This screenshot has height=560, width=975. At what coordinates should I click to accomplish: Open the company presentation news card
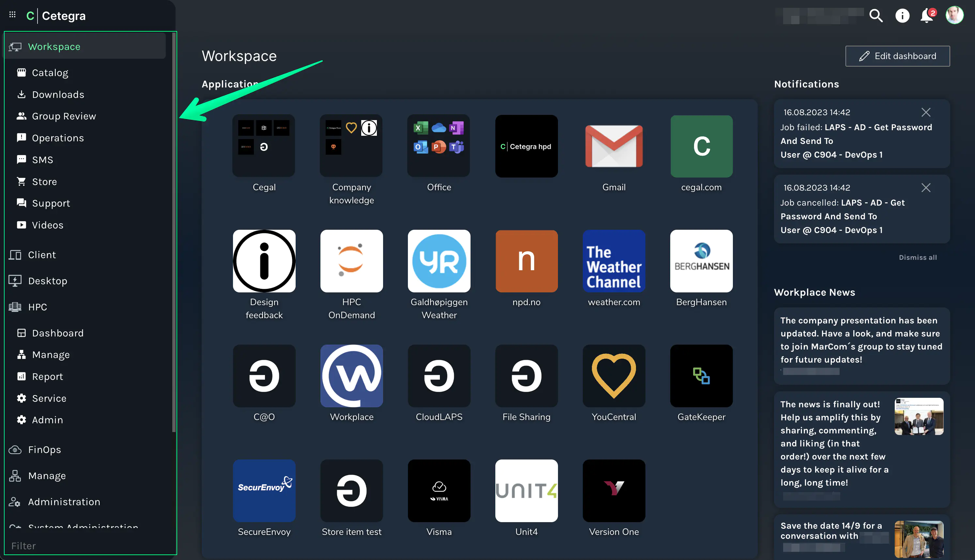861,346
